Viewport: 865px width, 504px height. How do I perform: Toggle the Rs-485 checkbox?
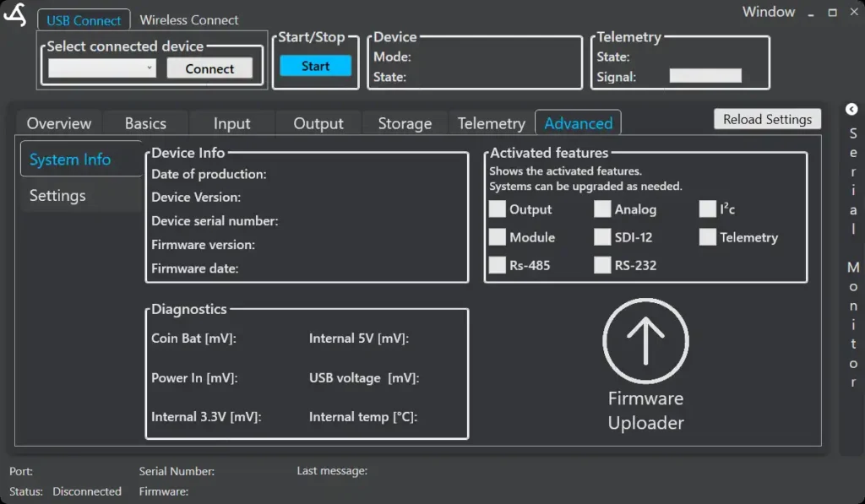coord(498,265)
